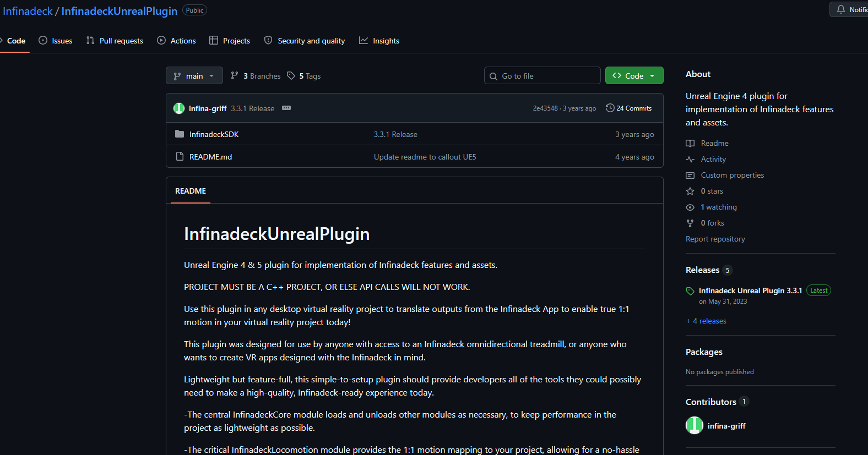Click Report repository

tap(715, 239)
